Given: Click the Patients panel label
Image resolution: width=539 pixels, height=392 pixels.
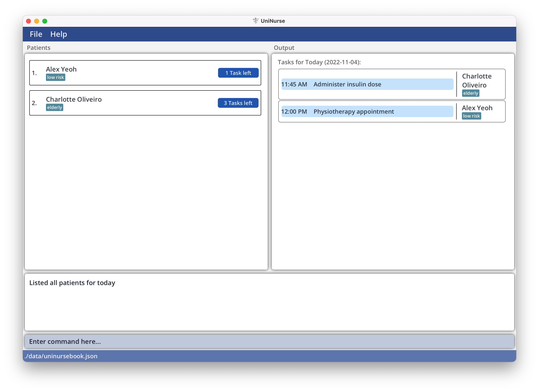Looking at the screenshot, I should (38, 48).
